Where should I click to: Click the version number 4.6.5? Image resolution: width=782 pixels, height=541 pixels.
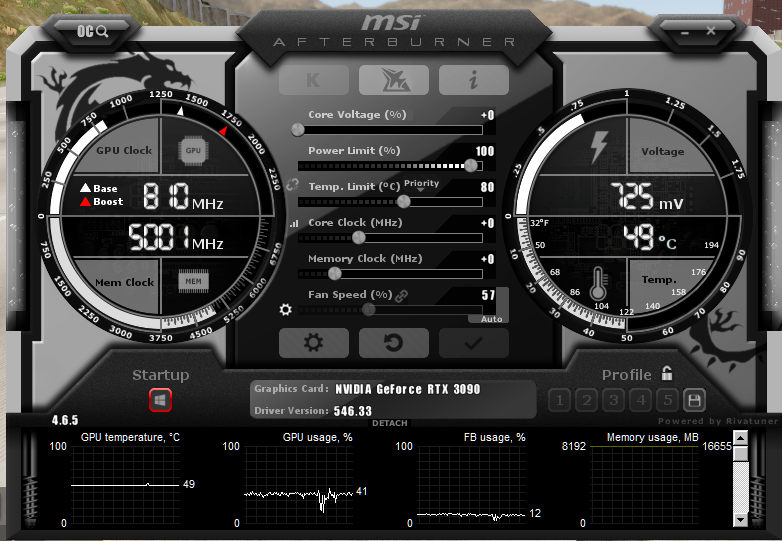[x=65, y=420]
